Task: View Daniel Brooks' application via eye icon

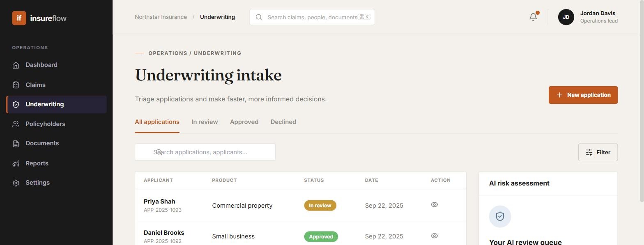Action: [434, 236]
